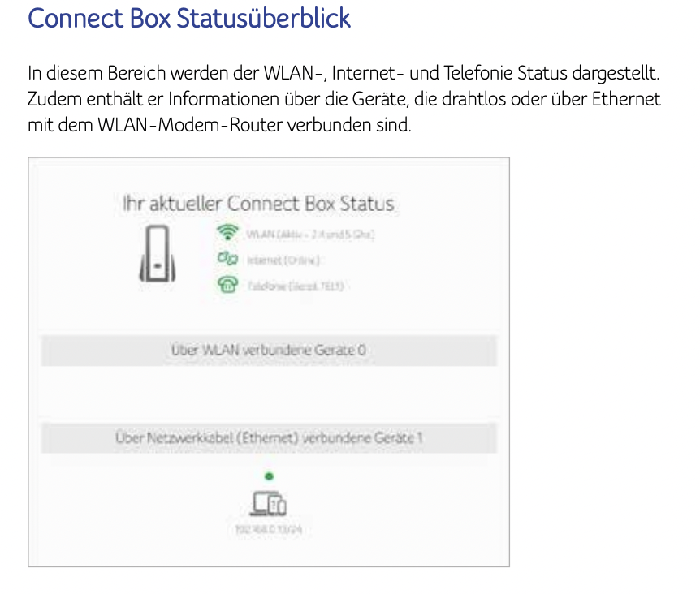Click the 'Ihr aktueller Connect Box Status' title

click(257, 203)
